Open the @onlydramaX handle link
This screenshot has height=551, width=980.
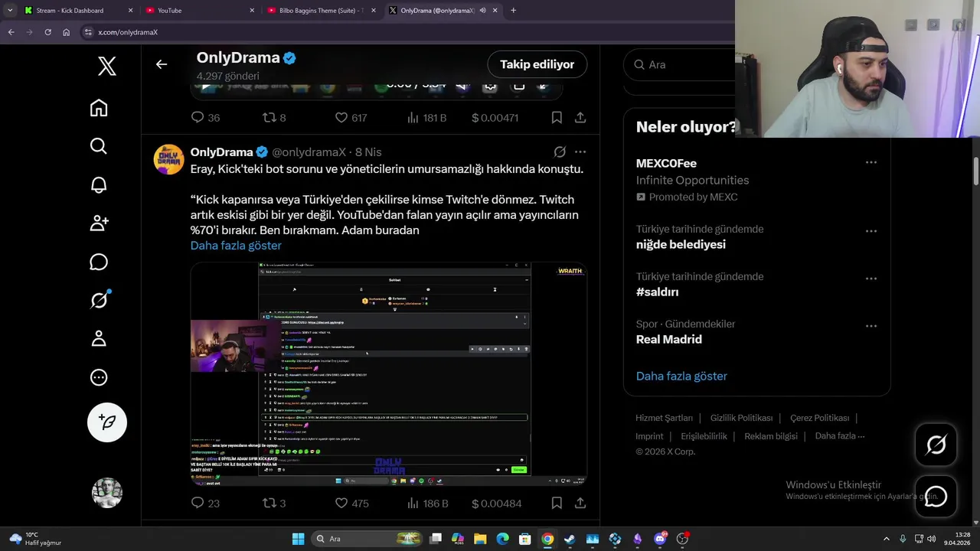click(309, 152)
